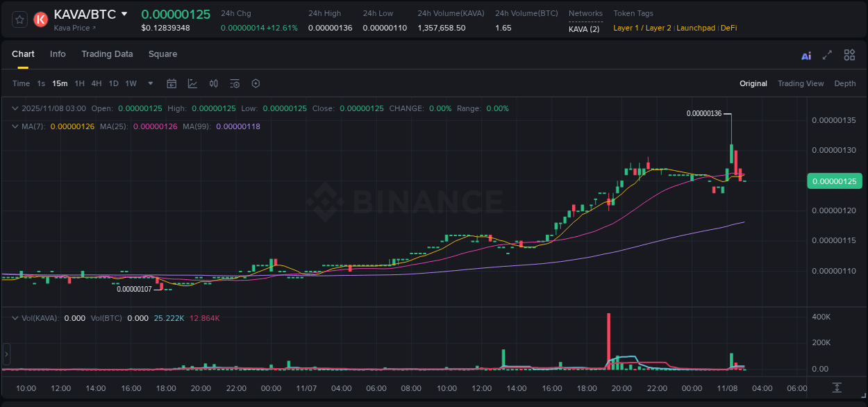Open the candlestick comparison icon
The image size is (868, 407).
click(213, 83)
